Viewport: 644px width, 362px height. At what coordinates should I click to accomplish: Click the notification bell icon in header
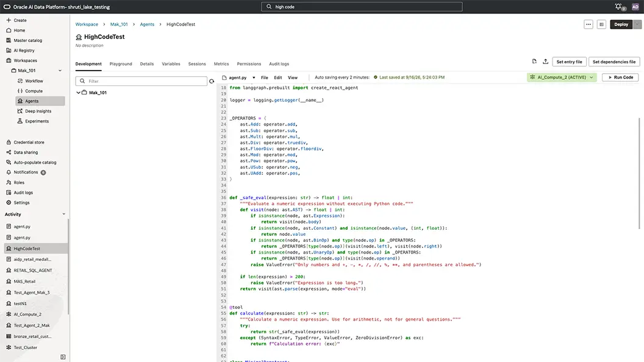pyautogui.click(x=618, y=7)
